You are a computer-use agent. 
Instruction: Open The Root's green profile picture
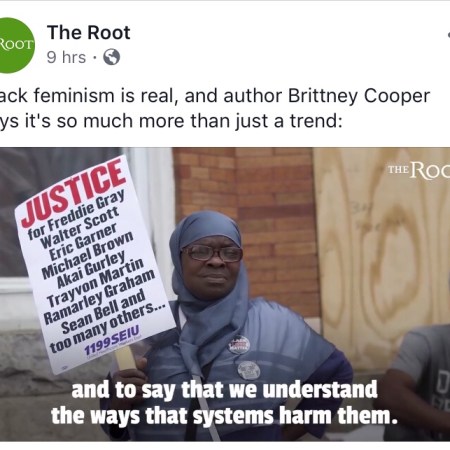tap(15, 45)
